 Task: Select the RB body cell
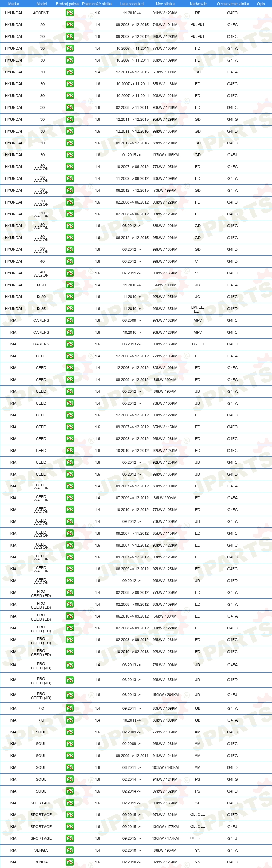[x=198, y=13]
